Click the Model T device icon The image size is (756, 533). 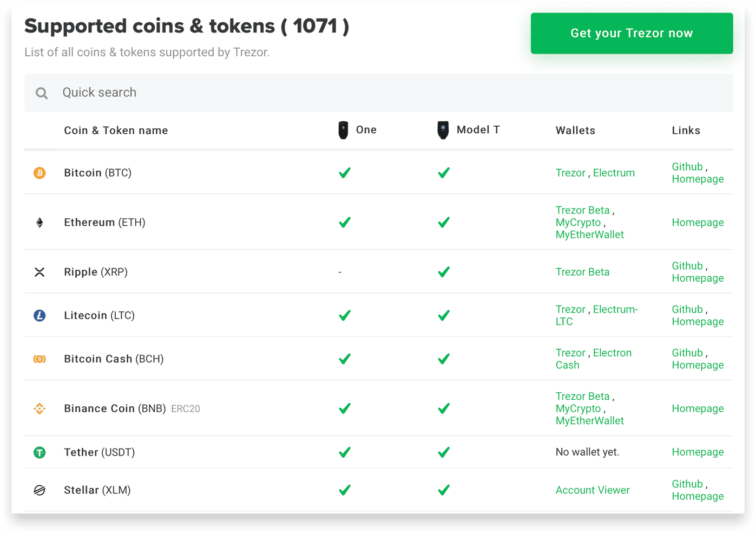[x=443, y=130]
